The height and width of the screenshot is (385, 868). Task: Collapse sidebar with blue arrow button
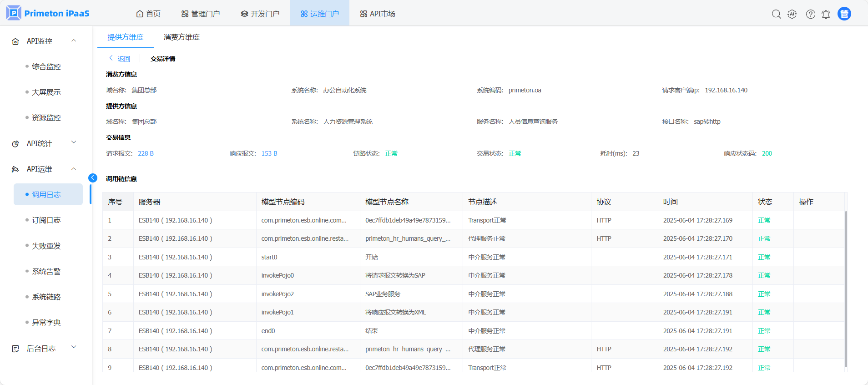93,178
